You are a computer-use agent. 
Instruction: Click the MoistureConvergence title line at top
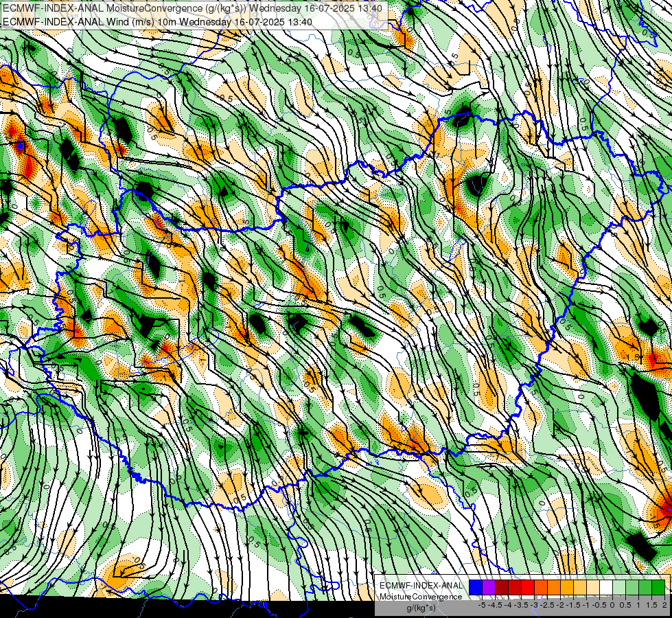192,8
